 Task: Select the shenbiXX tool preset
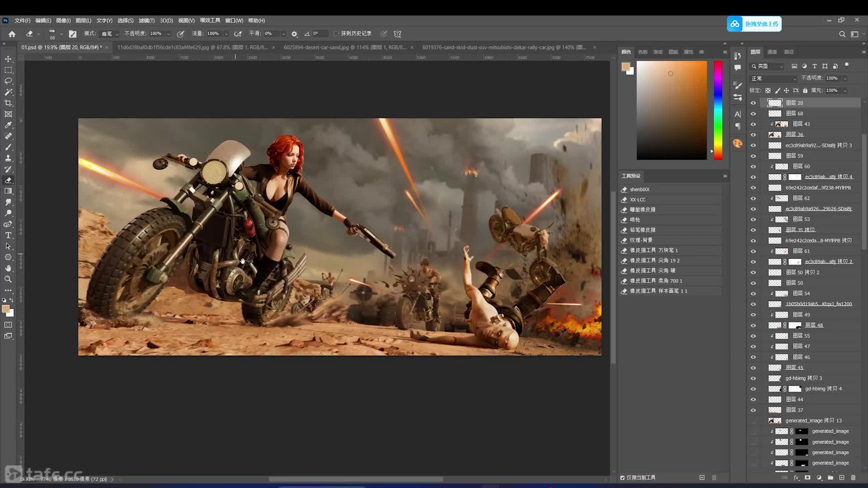pyautogui.click(x=671, y=190)
